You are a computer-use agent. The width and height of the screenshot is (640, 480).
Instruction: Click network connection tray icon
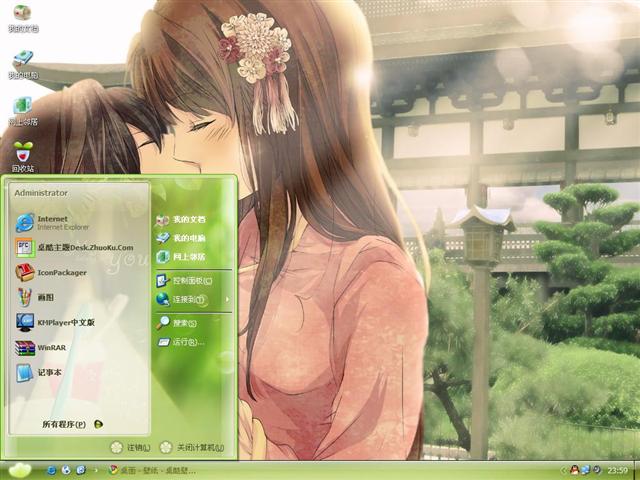point(586,471)
